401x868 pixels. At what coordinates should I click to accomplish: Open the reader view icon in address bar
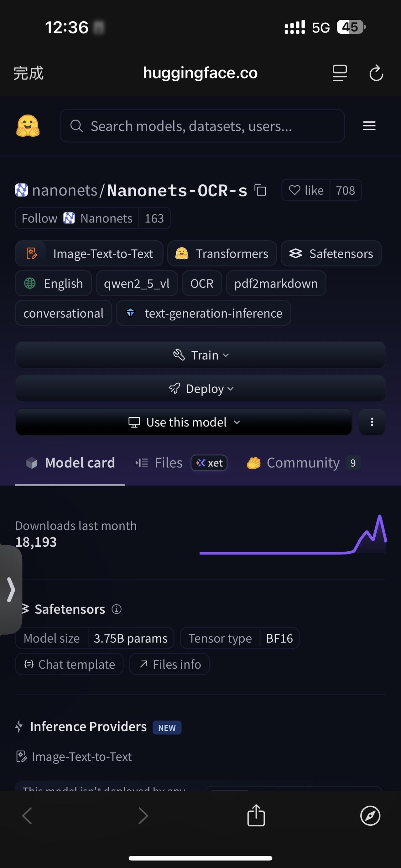tap(340, 73)
